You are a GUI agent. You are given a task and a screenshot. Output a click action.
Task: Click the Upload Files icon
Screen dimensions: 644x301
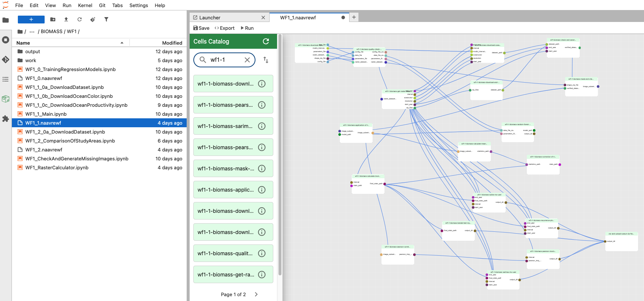pos(66,19)
